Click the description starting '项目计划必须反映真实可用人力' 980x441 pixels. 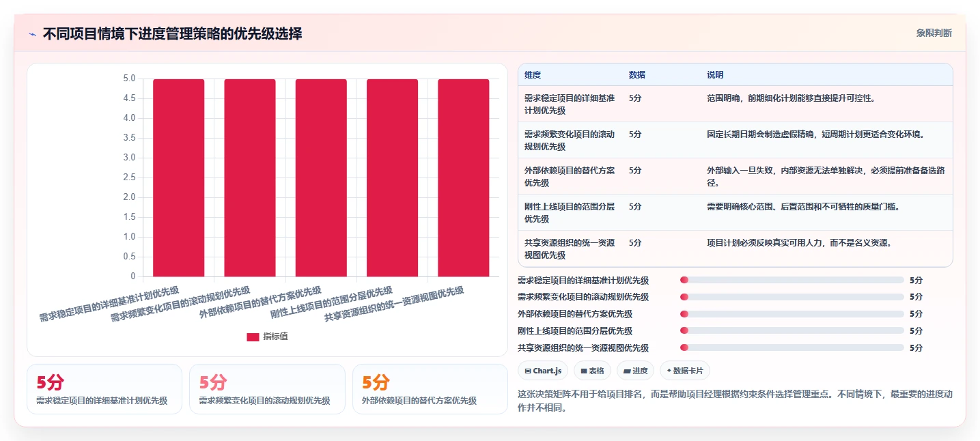coord(799,242)
